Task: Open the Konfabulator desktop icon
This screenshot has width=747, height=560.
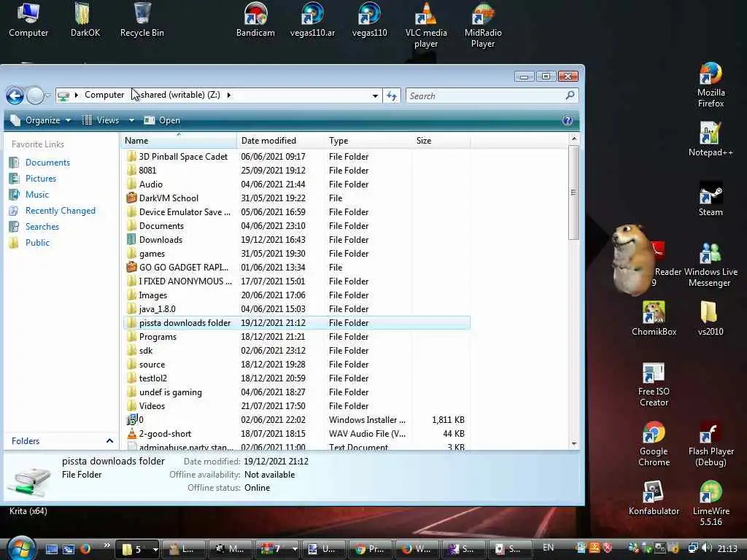Action: pyautogui.click(x=654, y=498)
